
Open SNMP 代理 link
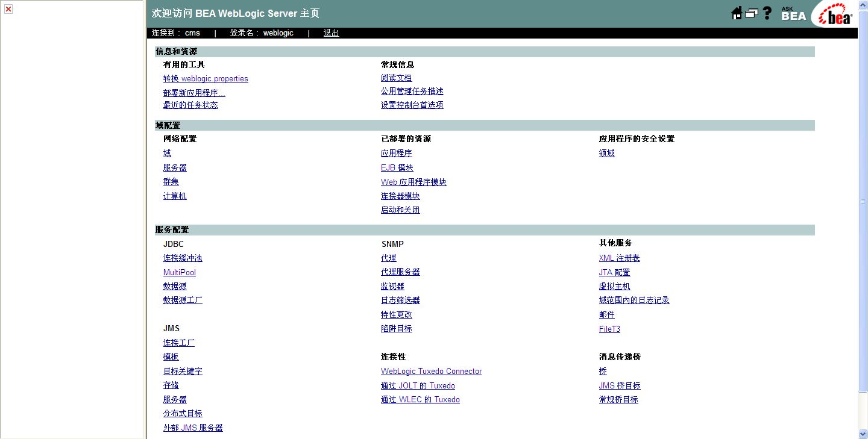pos(389,258)
